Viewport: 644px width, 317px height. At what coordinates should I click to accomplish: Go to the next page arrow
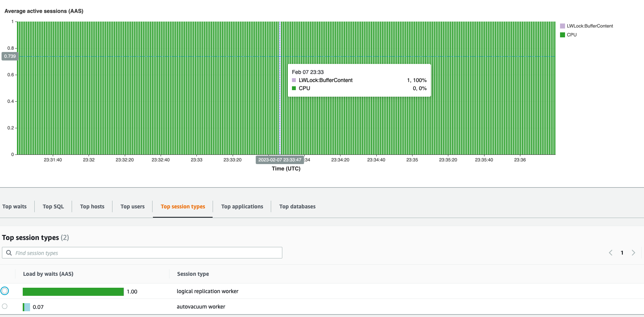tap(633, 253)
